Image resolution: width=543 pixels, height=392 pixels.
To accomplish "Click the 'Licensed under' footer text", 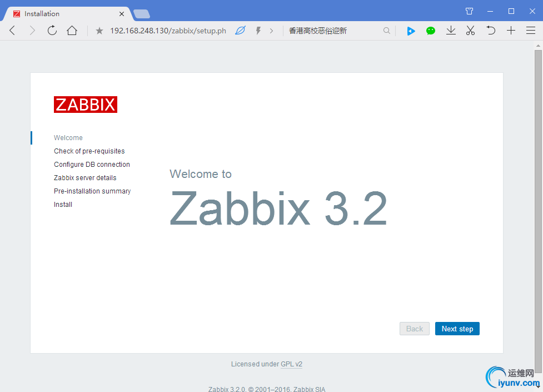I will click(x=255, y=364).
